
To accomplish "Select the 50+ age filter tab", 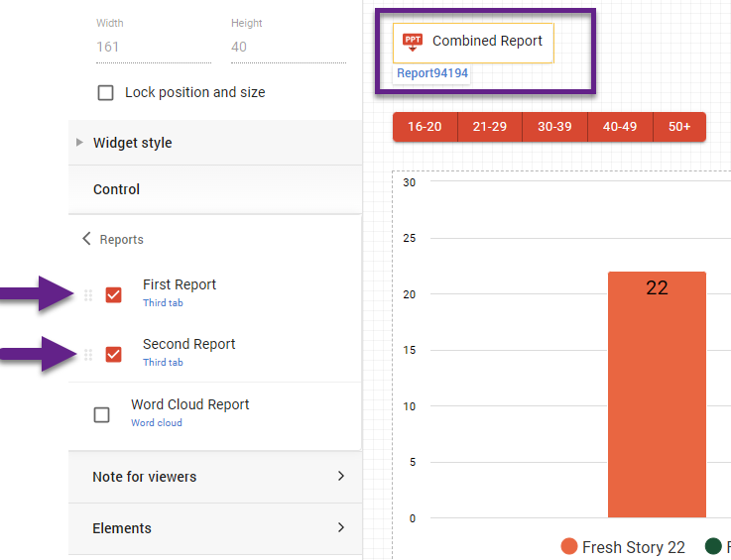I will pyautogui.click(x=679, y=127).
